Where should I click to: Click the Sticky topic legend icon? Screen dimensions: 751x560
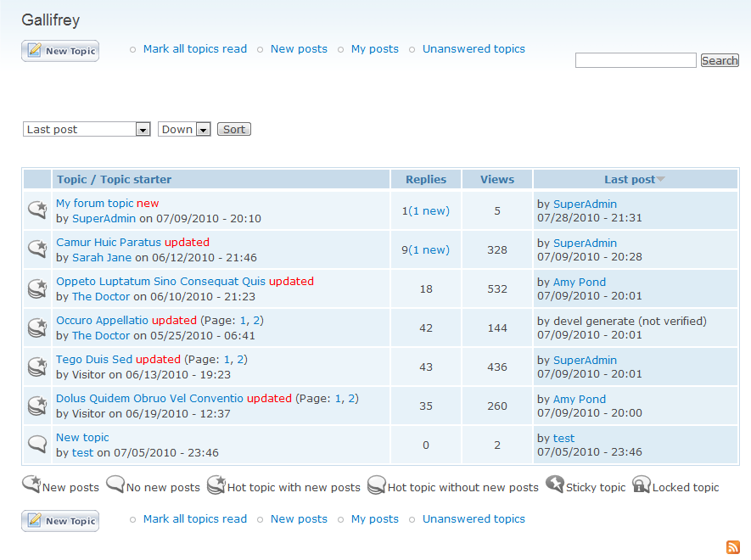coord(555,484)
